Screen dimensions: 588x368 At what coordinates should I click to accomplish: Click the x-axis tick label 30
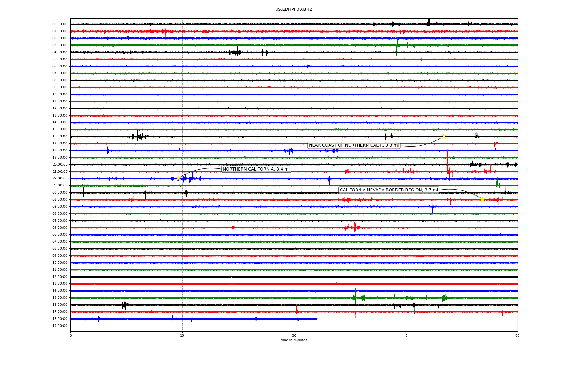294,335
